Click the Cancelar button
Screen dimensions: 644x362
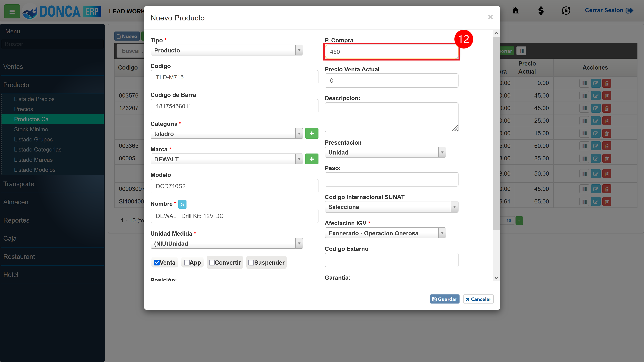pos(478,299)
